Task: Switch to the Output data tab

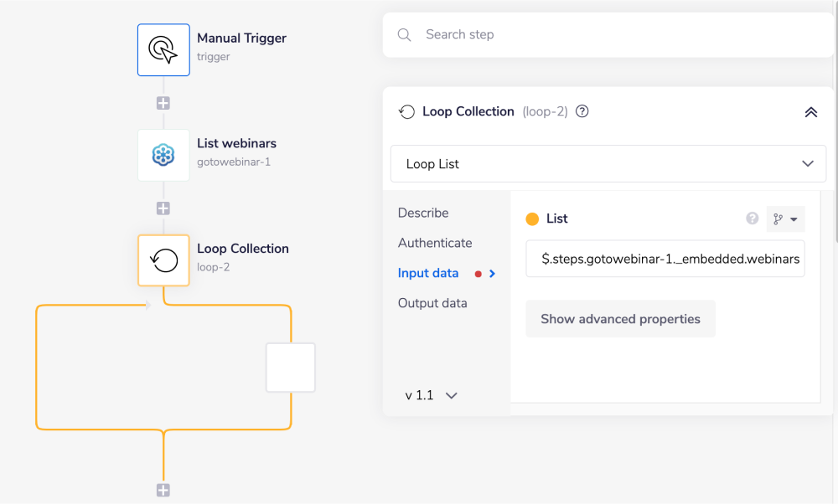Action: click(x=432, y=303)
